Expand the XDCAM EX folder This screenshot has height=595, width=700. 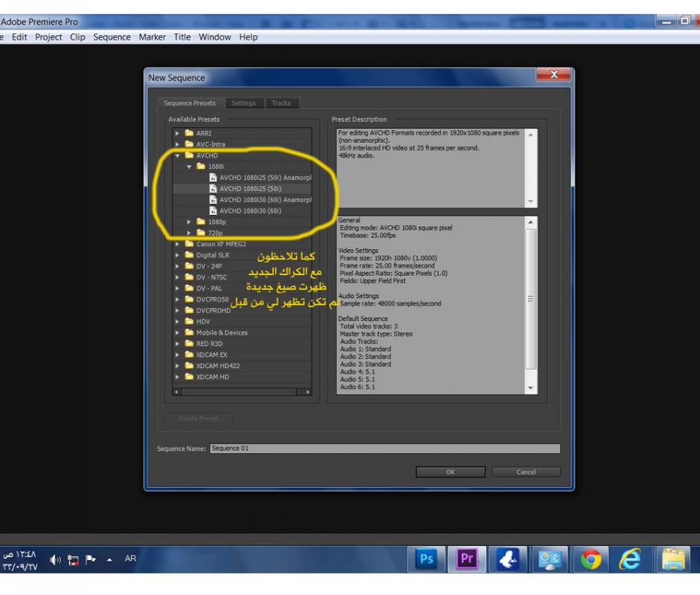click(177, 356)
